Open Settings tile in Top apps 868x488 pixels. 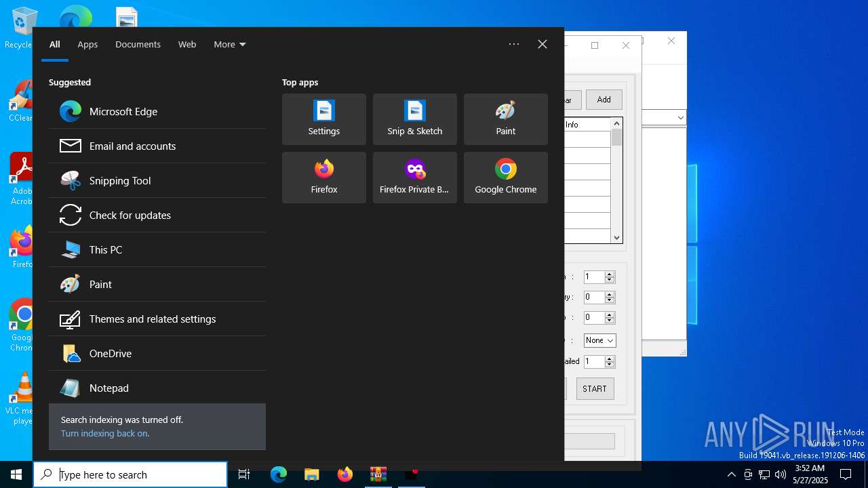324,119
